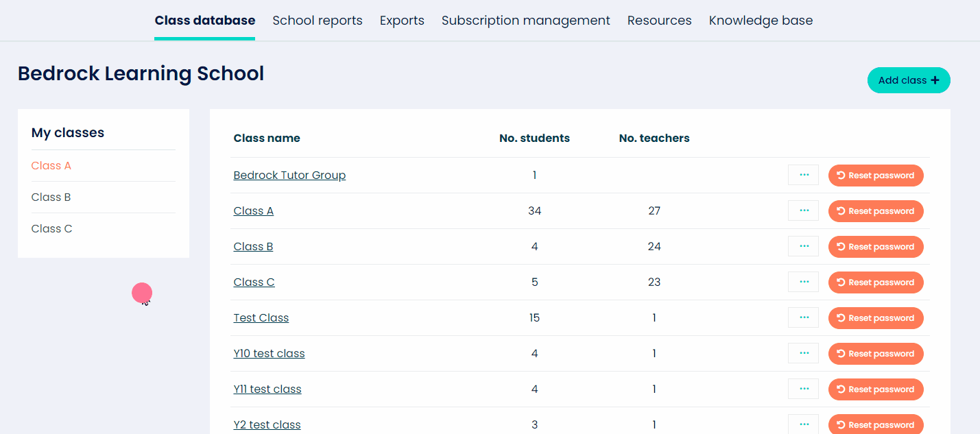This screenshot has height=434, width=980.
Task: Click the student count 5 for Class C
Action: coord(535,282)
